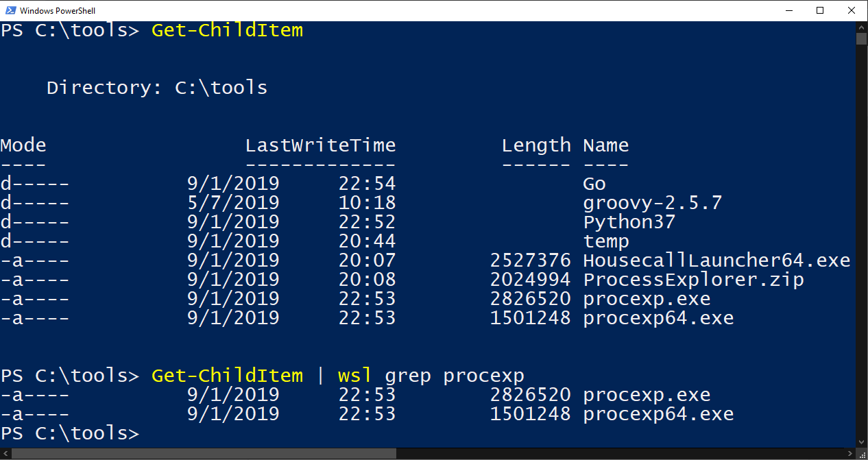
Task: Click the wsl grep procexp command text
Action: point(432,375)
